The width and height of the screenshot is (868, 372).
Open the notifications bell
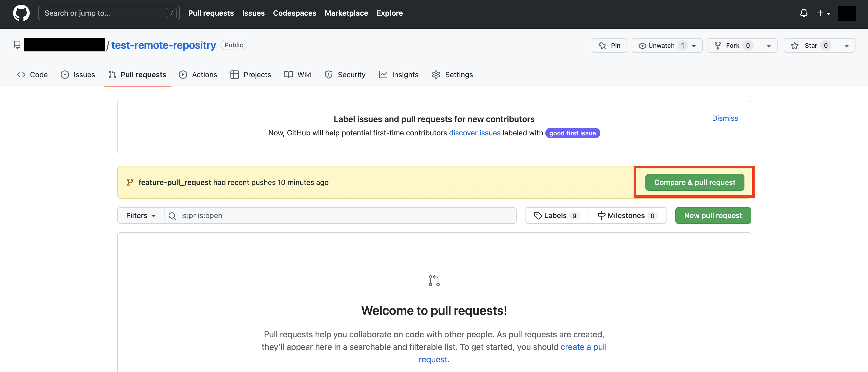tap(804, 13)
